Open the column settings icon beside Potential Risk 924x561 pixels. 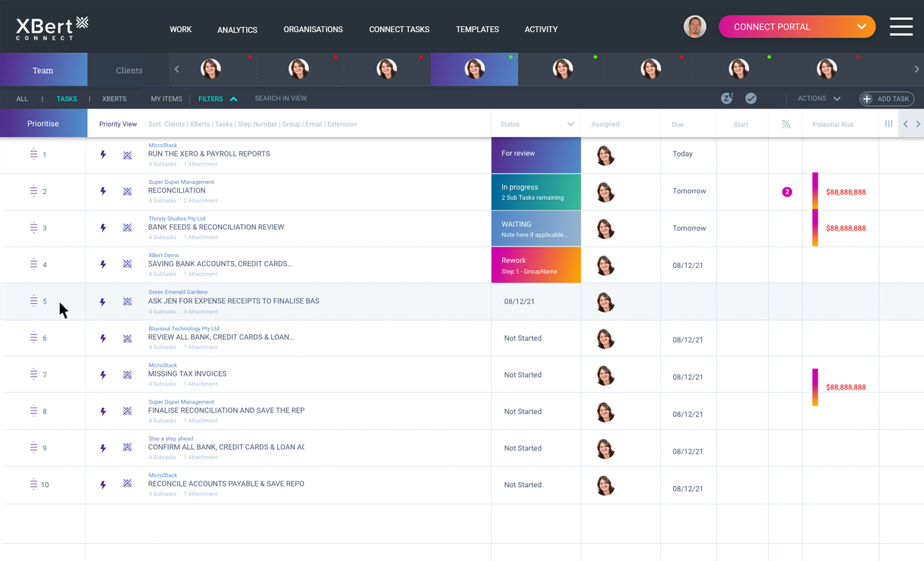889,123
